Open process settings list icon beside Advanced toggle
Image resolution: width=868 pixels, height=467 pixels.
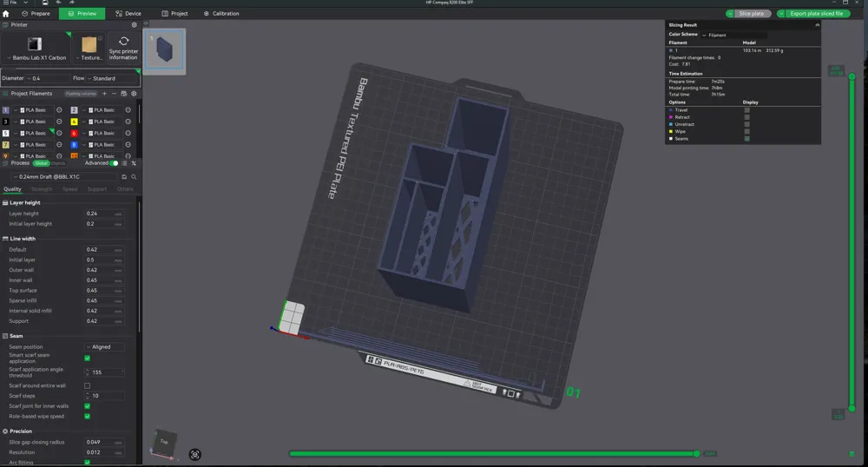(x=124, y=163)
